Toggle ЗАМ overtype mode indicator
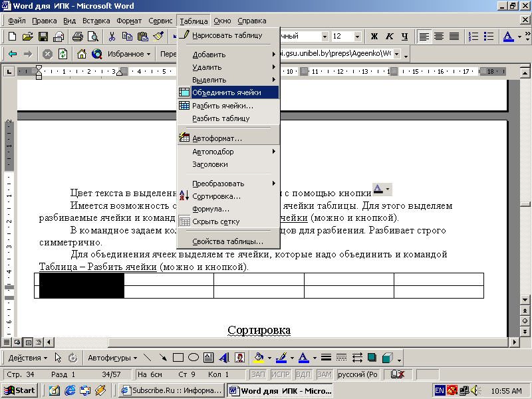The height and width of the screenshot is (399, 532). pos(324,374)
